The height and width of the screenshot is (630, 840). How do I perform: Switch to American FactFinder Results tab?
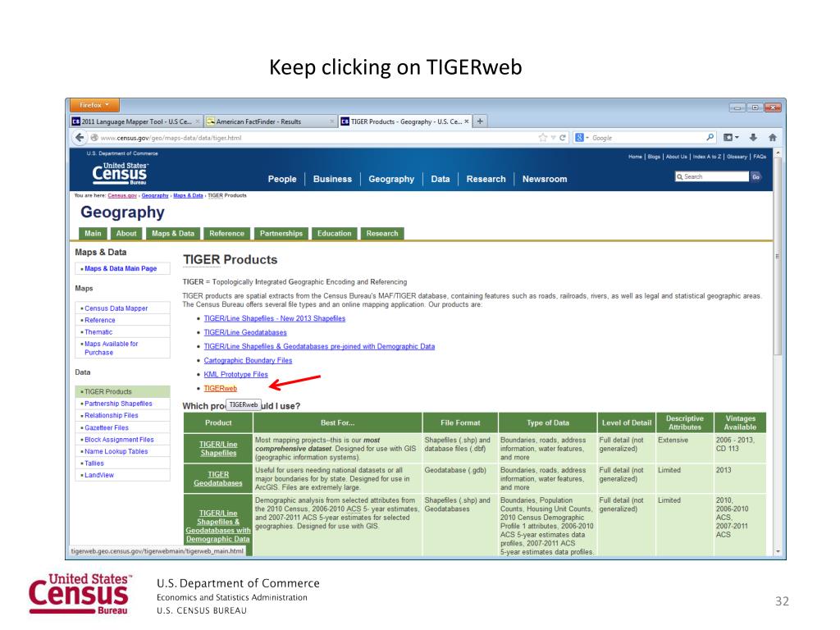271,121
